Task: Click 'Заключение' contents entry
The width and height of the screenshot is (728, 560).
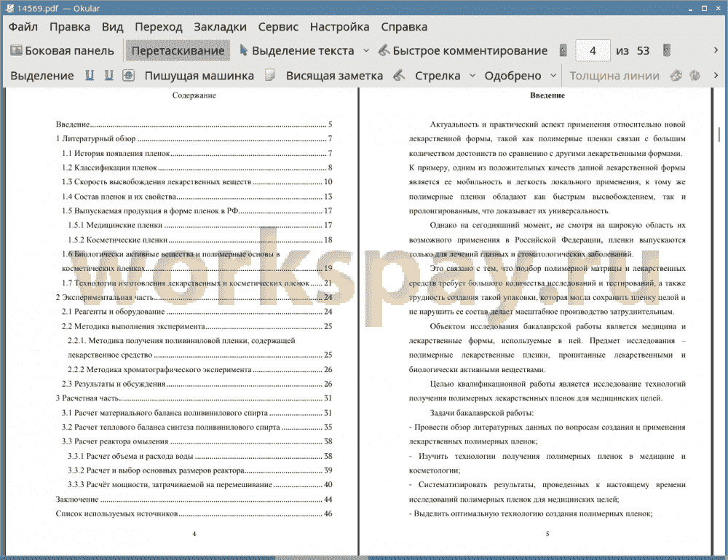Action: (x=194, y=499)
